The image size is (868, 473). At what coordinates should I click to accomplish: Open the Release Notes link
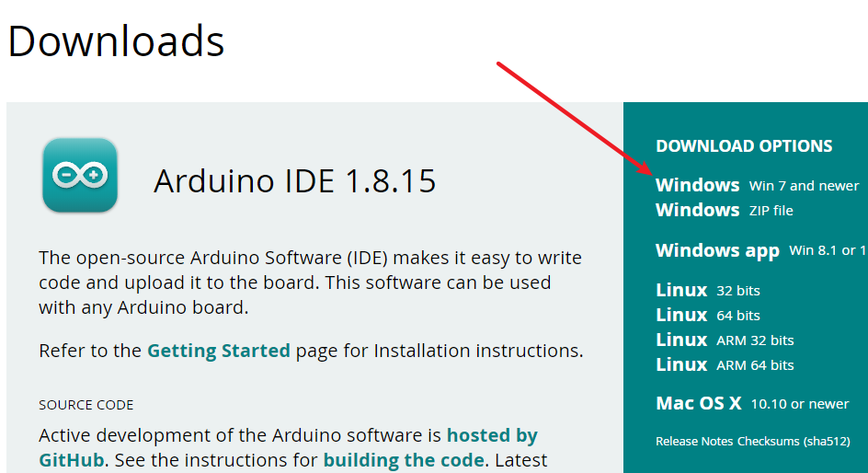point(694,442)
